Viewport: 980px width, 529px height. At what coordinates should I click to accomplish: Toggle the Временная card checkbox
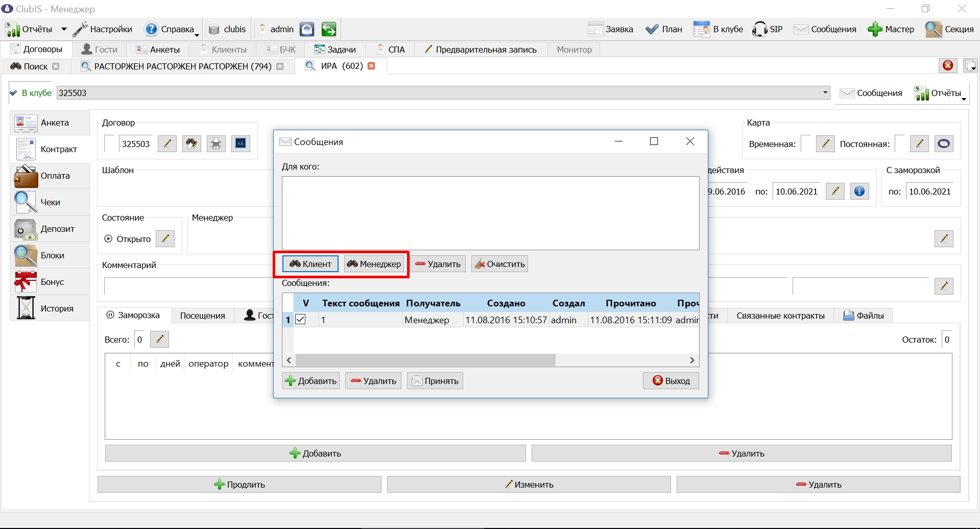click(805, 143)
